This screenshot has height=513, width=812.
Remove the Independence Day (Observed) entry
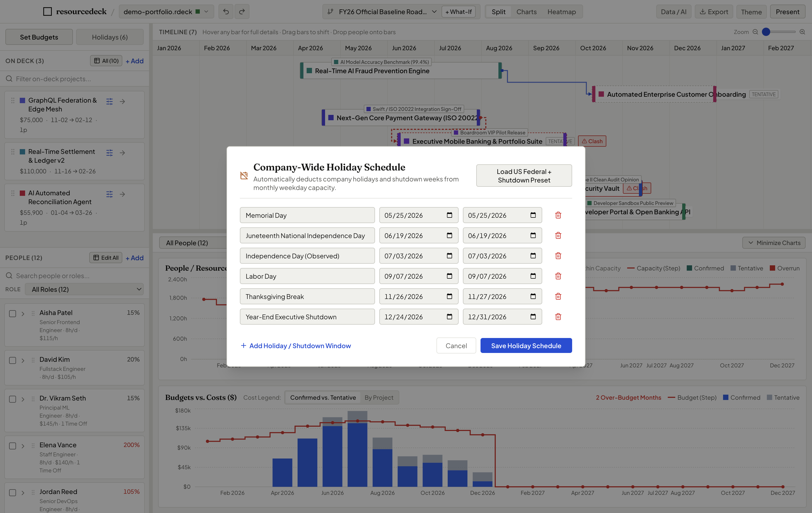(558, 256)
